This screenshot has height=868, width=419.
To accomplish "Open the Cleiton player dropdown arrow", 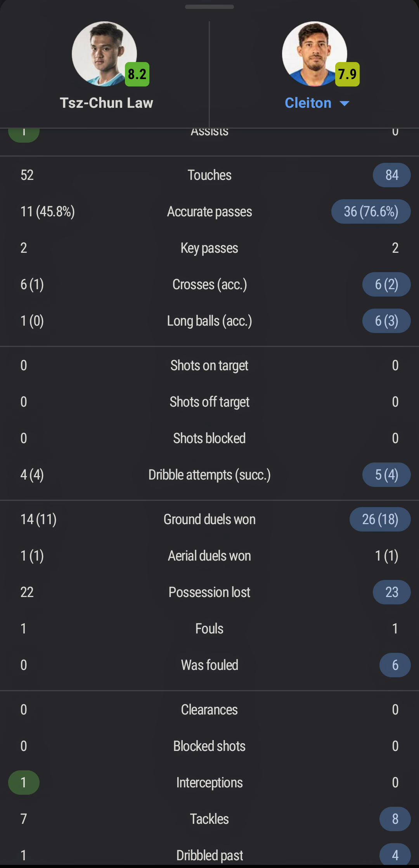I will pyautogui.click(x=344, y=104).
